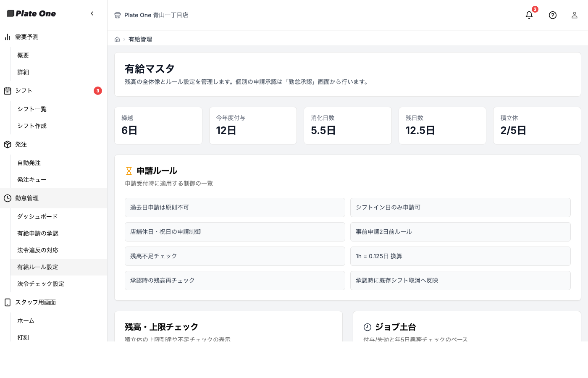Click the スタッフ用画面 tablet icon
This screenshot has height=378, width=588.
click(x=8, y=302)
